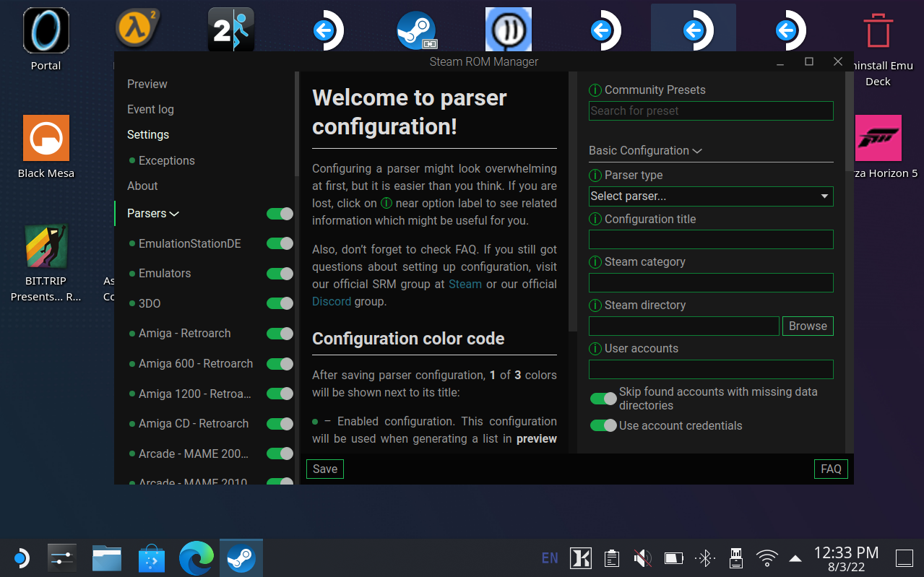The height and width of the screenshot is (577, 924).
Task: Toggle Skip found accounts with missing data directories
Action: 603,399
